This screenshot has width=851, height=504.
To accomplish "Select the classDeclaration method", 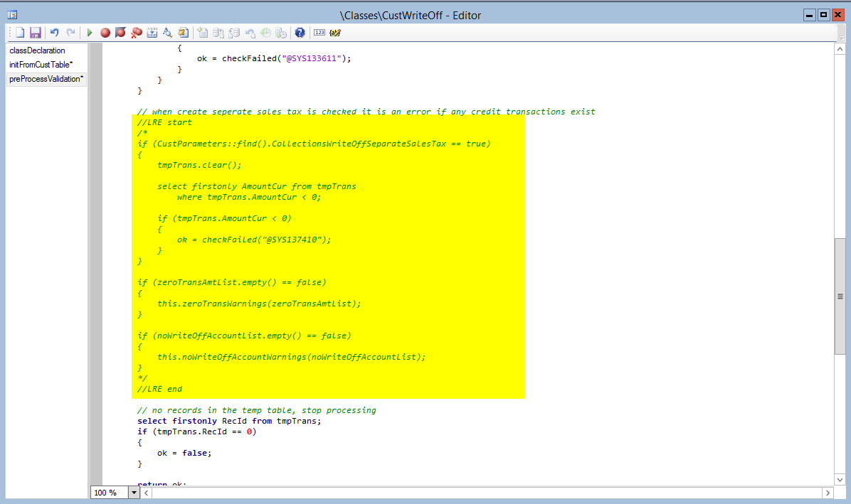I will point(37,50).
